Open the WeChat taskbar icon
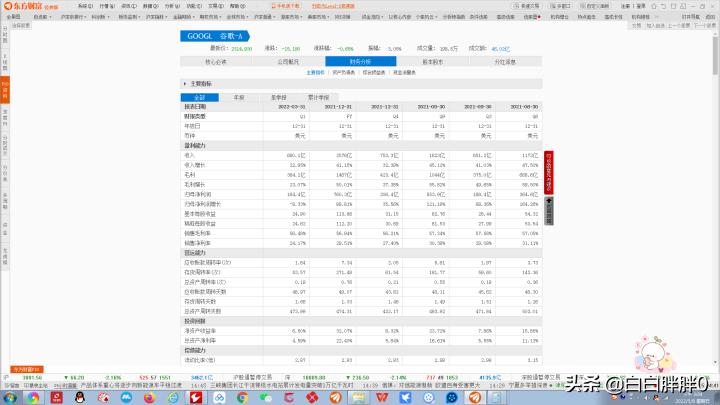 [x=266, y=398]
